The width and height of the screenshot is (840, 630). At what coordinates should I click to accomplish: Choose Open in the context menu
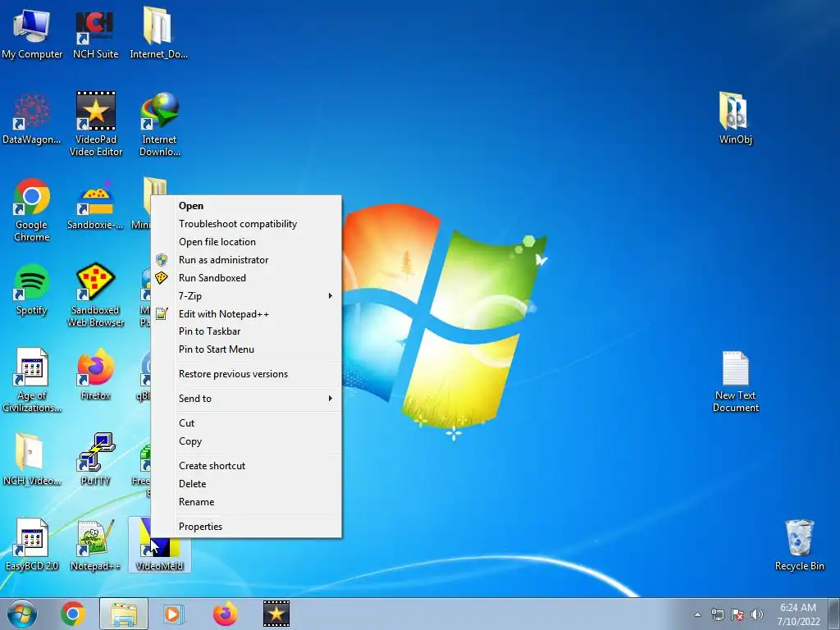(247, 206)
